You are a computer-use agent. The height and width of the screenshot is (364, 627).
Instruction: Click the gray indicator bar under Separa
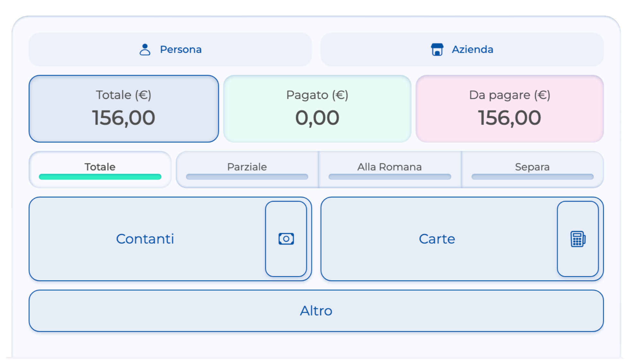coord(532,177)
